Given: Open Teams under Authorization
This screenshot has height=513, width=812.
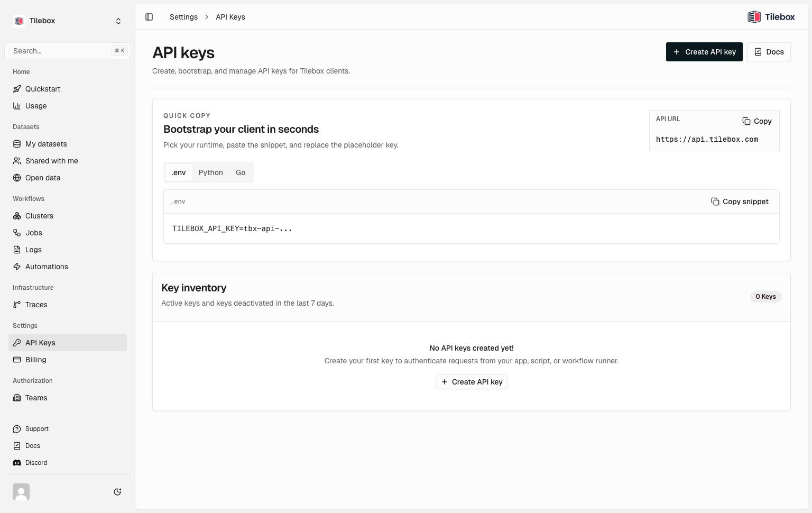Looking at the screenshot, I should (68, 398).
